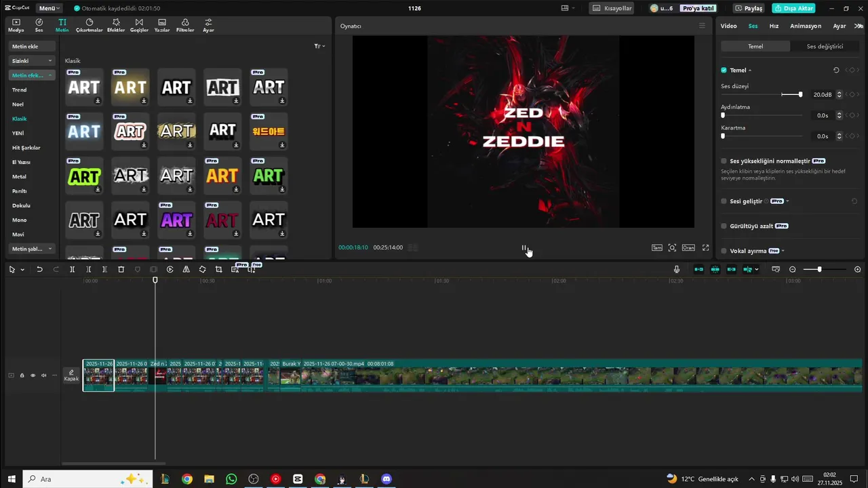Reset the Temel audio settings

tap(836, 70)
